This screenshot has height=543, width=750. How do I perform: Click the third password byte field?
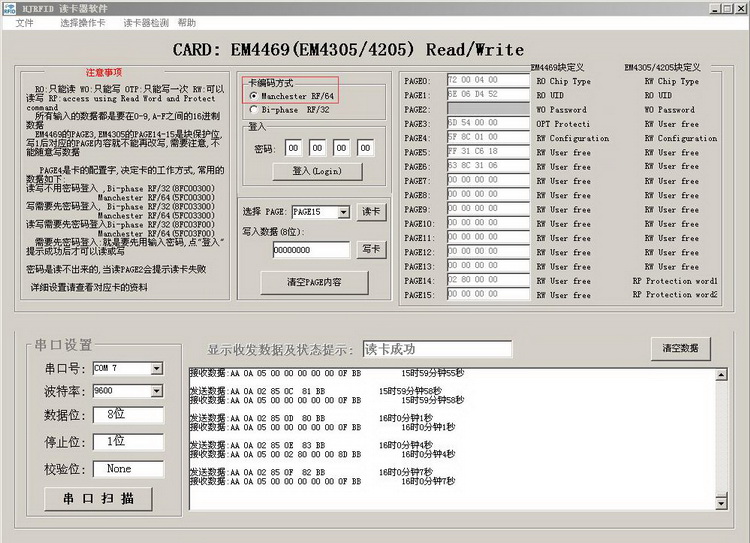click(x=341, y=148)
